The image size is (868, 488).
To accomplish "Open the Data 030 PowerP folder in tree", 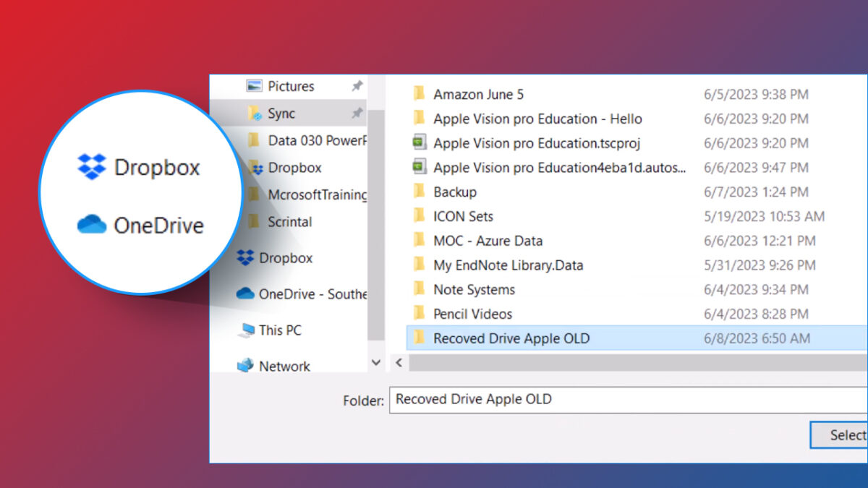I will pyautogui.click(x=317, y=140).
